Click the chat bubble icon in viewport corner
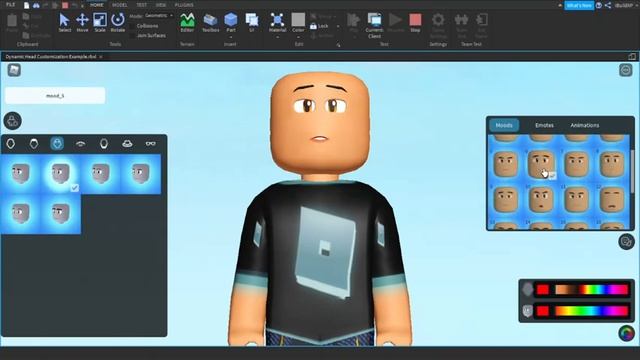 coord(626,70)
